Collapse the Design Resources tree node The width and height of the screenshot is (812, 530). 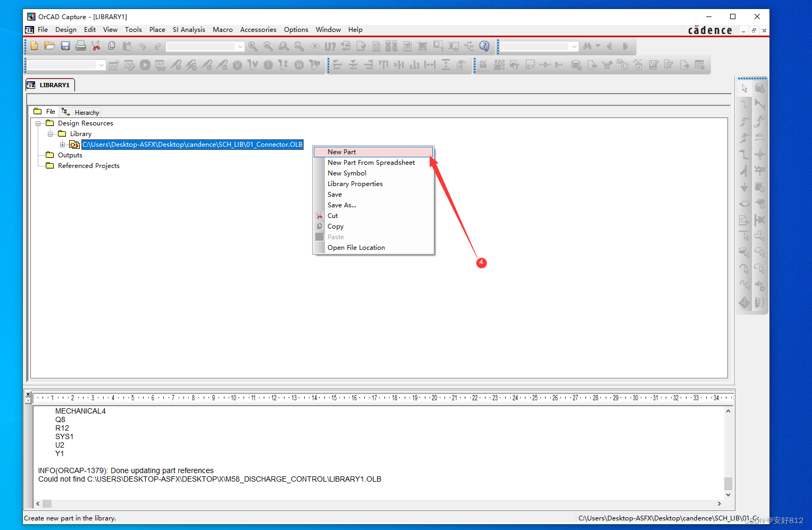coord(38,123)
